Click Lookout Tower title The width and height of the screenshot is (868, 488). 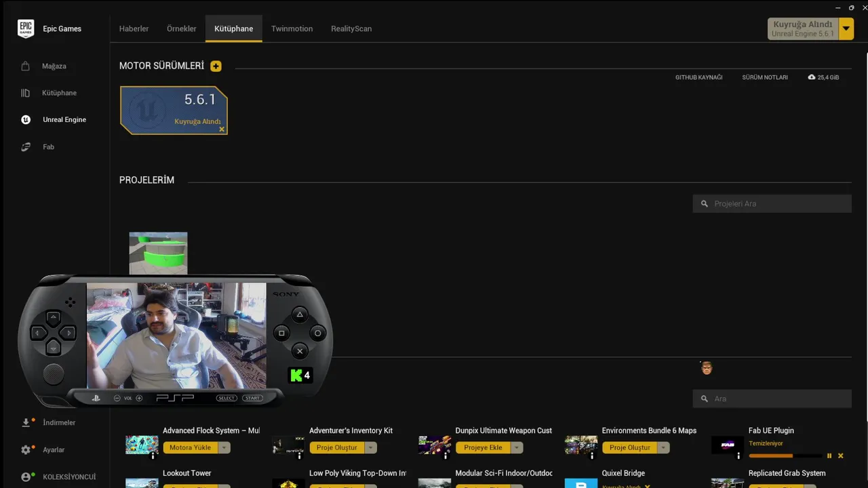click(x=187, y=473)
